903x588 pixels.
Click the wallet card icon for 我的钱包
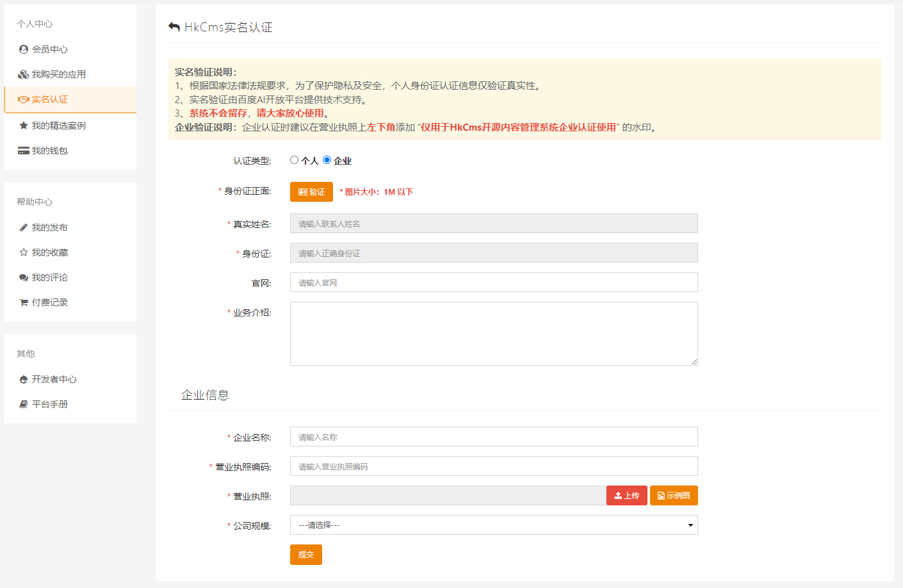tap(24, 151)
